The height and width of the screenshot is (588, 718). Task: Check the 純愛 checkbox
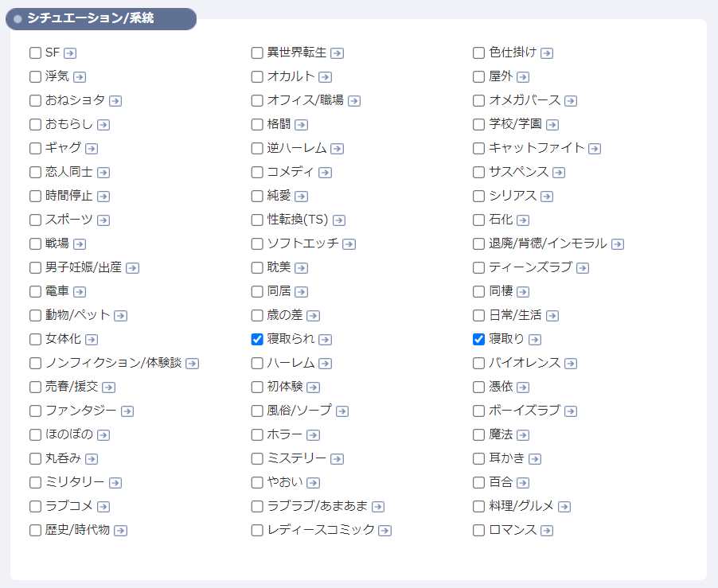(x=257, y=196)
